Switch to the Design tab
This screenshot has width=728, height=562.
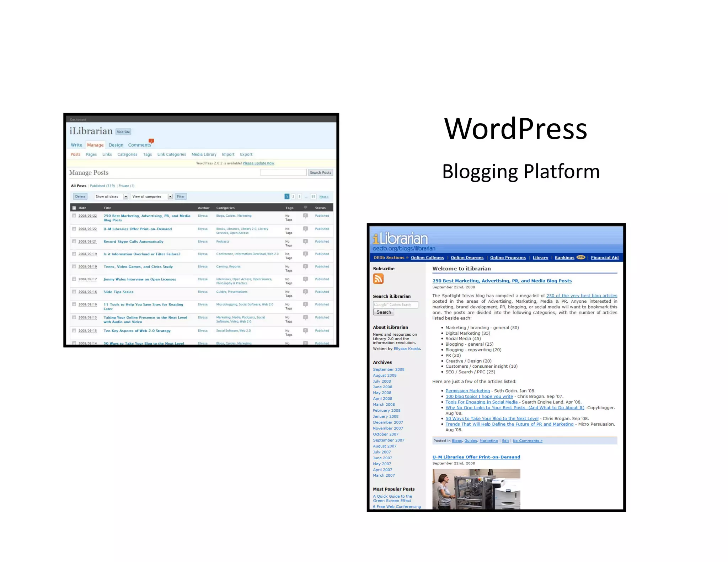pos(116,145)
